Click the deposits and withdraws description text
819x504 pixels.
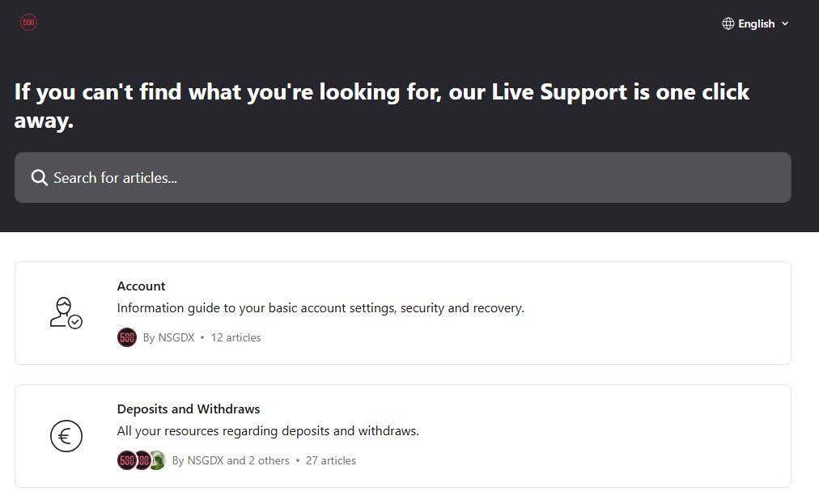tap(268, 430)
